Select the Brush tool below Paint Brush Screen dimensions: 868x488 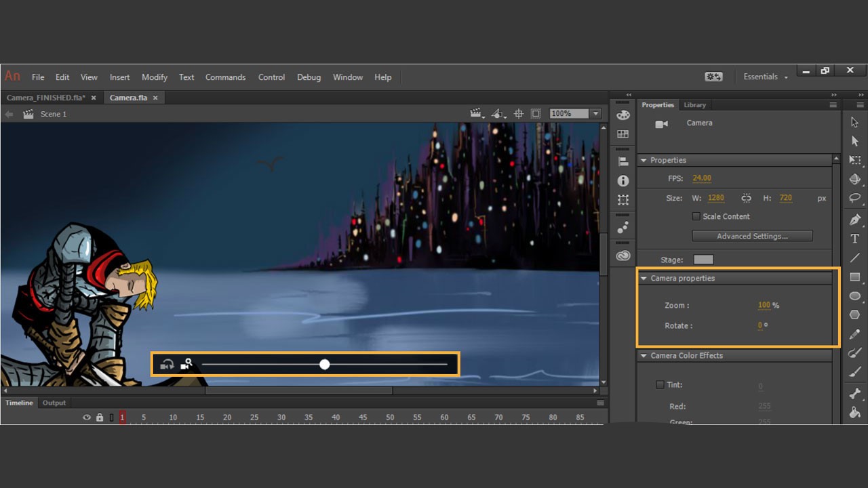click(x=854, y=372)
